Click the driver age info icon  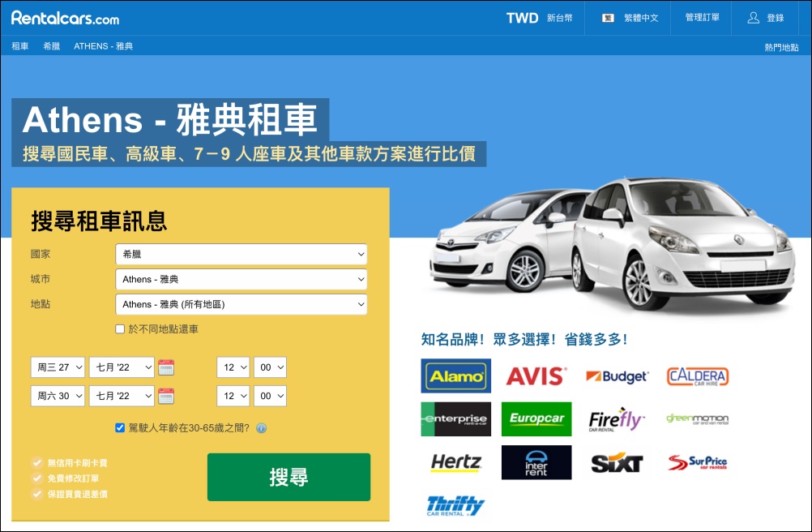pyautogui.click(x=261, y=428)
